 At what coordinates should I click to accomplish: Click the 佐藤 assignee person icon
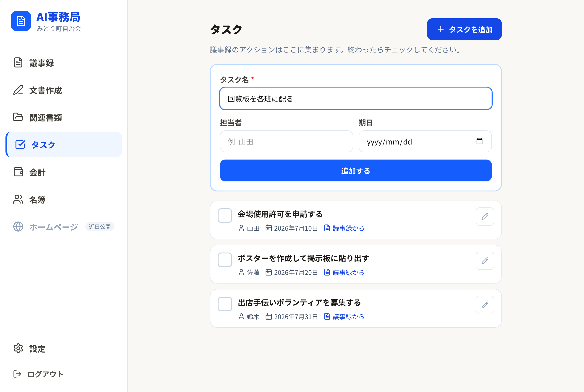point(241,273)
